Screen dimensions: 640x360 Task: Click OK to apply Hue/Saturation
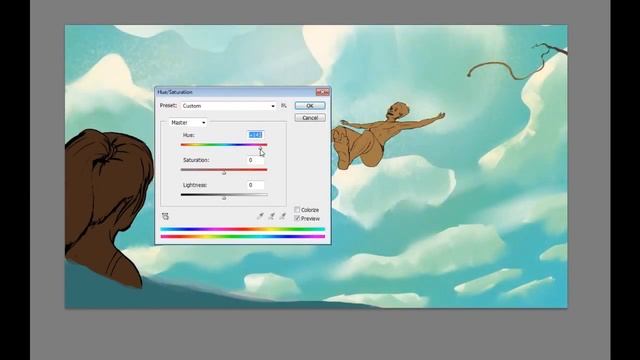click(x=310, y=106)
